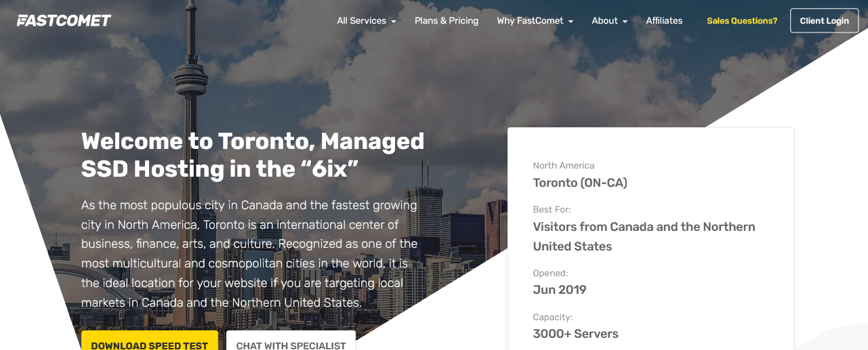Click the yellow Sales Questions? link
Image resolution: width=868 pixels, height=350 pixels.
(x=742, y=21)
